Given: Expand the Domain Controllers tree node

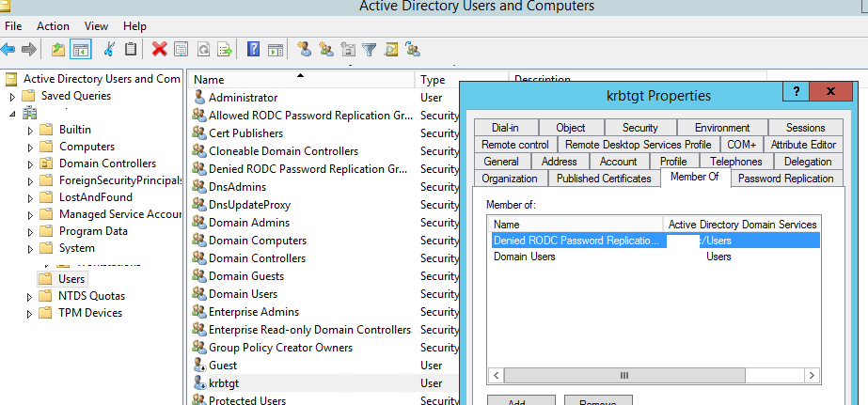Looking at the screenshot, I should click(30, 164).
